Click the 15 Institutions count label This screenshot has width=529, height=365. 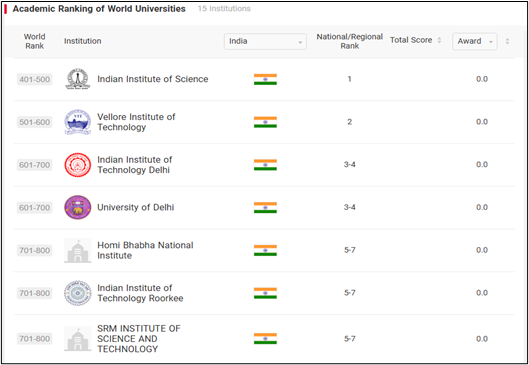[224, 9]
